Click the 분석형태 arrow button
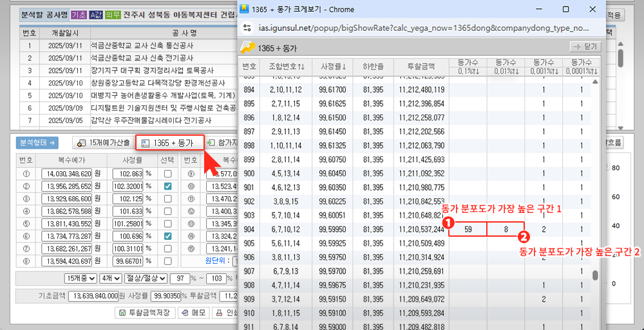Viewport: 644px width, 330px height. (x=37, y=142)
